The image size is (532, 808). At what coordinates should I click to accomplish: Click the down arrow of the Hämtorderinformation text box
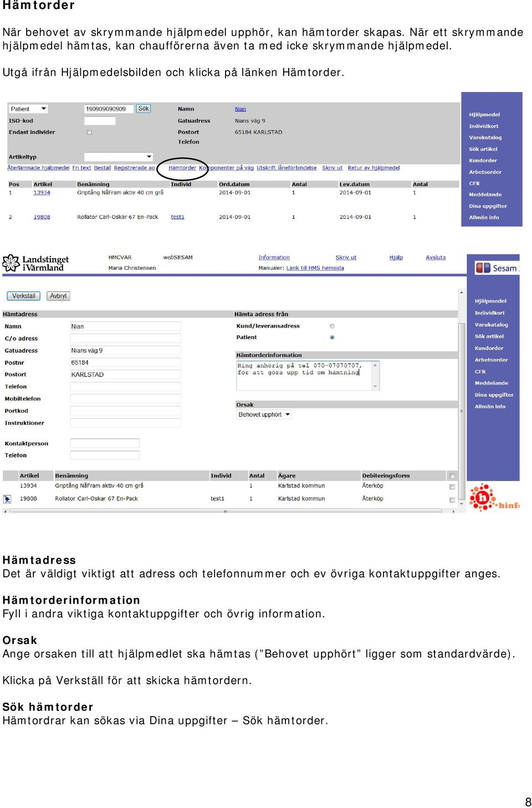[x=376, y=386]
